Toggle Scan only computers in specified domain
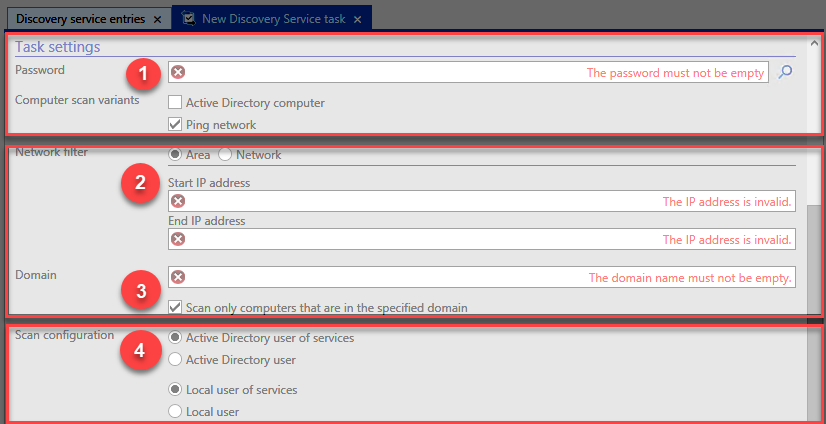826x424 pixels. (x=175, y=307)
